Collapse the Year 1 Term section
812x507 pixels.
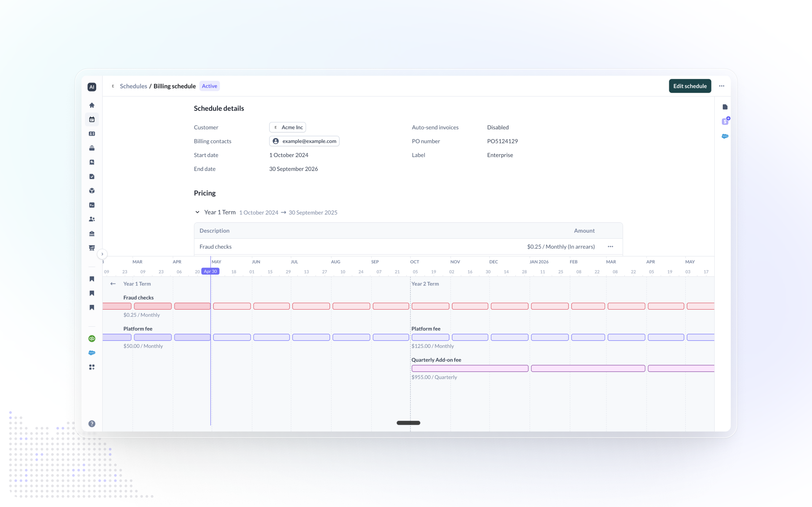[x=198, y=212]
